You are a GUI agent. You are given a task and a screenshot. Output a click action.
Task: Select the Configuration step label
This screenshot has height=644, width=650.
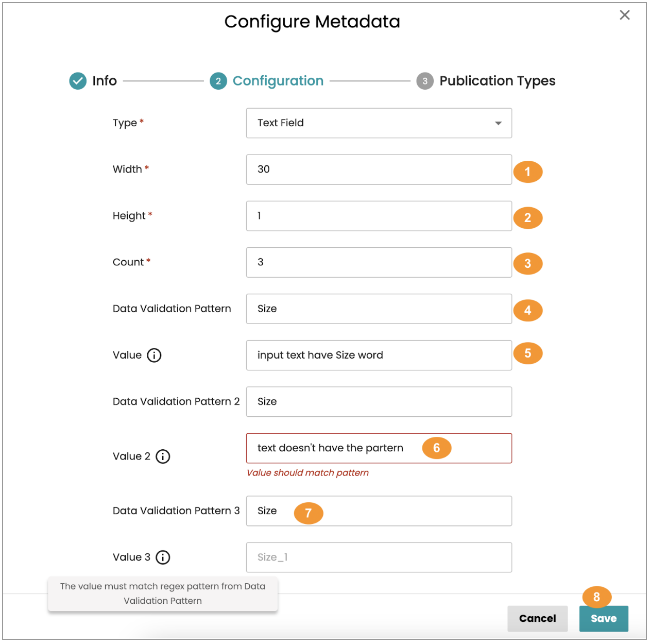pos(278,81)
